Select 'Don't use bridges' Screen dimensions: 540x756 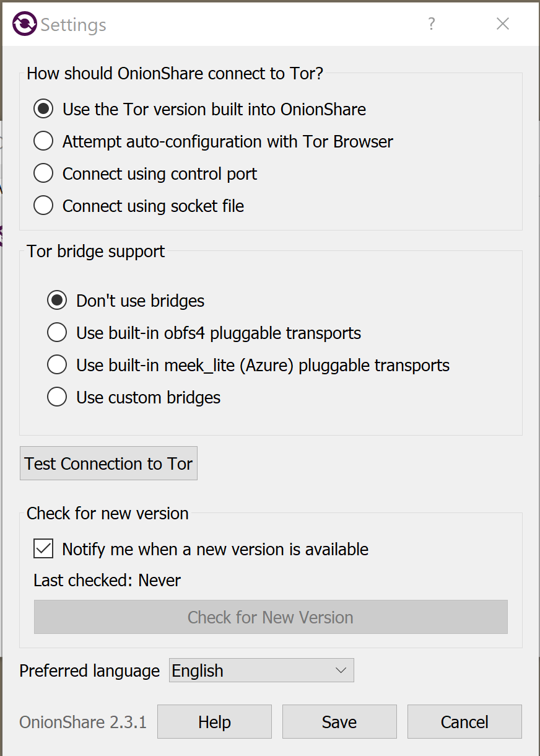click(x=57, y=300)
